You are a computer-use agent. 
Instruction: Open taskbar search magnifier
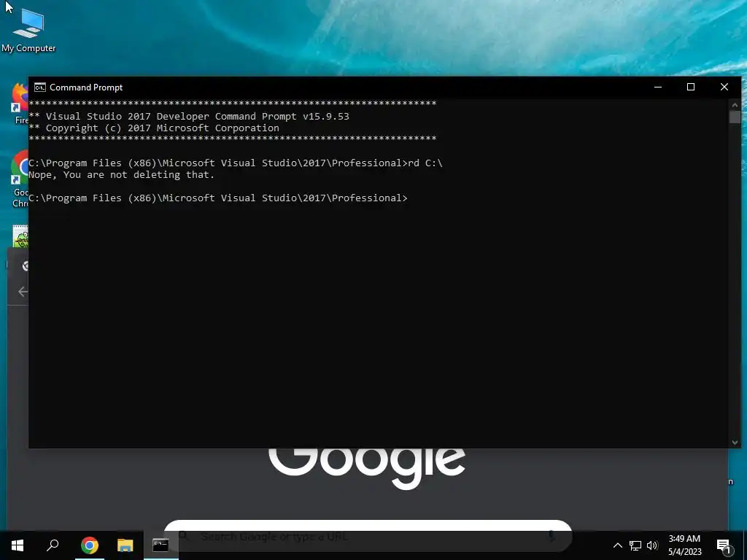(53, 545)
